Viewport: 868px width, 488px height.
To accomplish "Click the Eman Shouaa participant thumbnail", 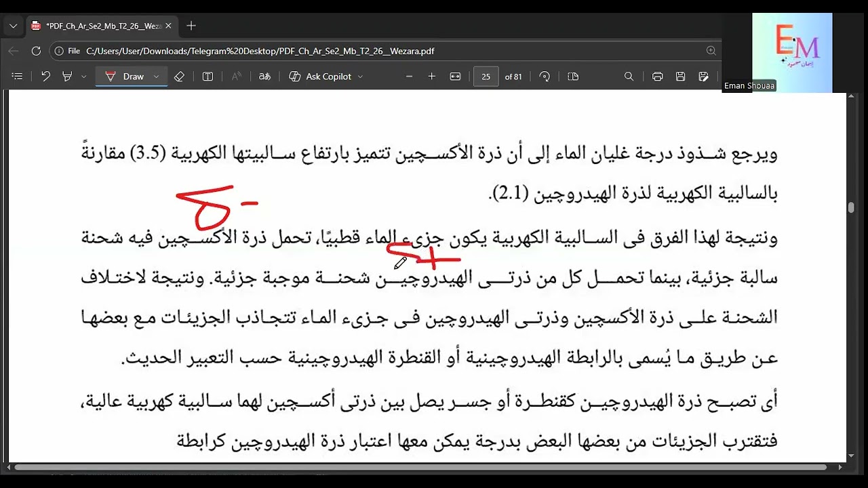I will (792, 52).
